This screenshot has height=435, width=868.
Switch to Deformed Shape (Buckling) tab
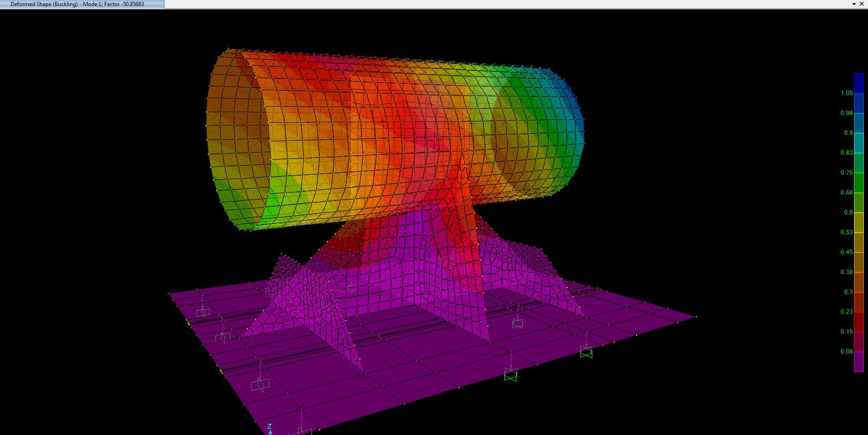click(77, 4)
